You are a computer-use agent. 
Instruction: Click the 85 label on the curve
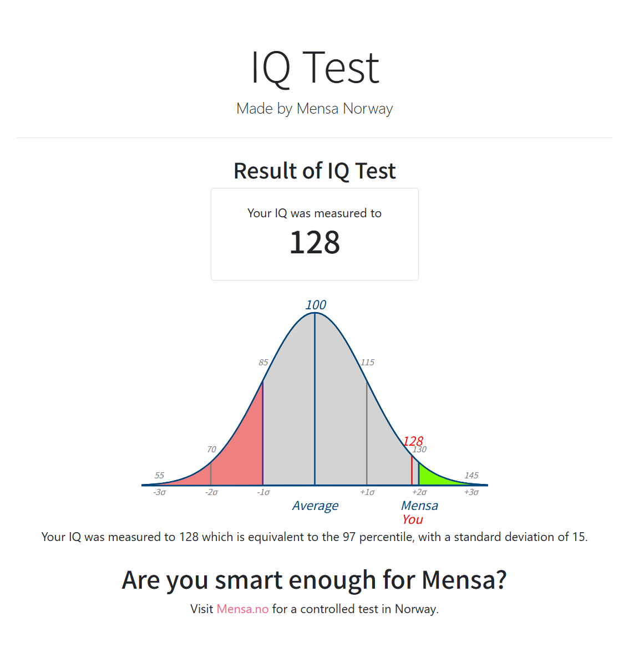[263, 363]
